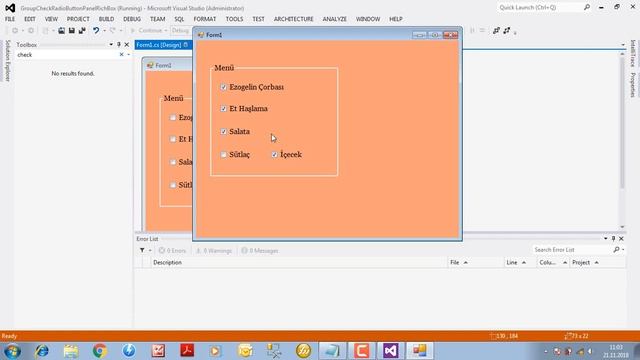The width and height of the screenshot is (640, 360).
Task: Switch to the Visual Studio taskbar icon
Action: (x=390, y=351)
